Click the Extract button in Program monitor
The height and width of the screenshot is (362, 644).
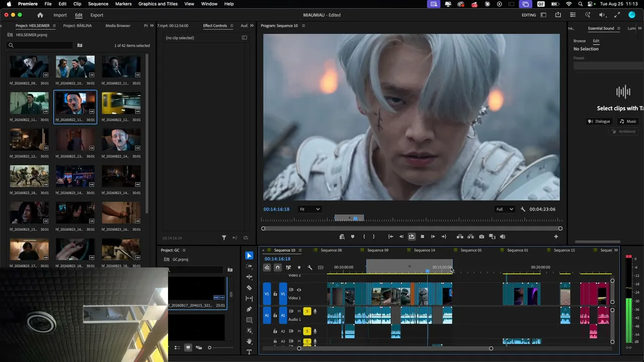[470, 236]
